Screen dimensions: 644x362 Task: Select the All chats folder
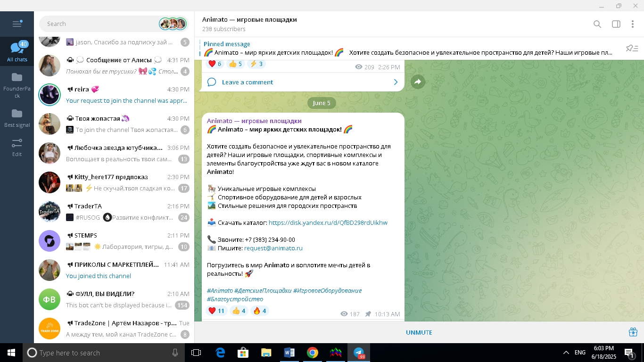pos(17,51)
